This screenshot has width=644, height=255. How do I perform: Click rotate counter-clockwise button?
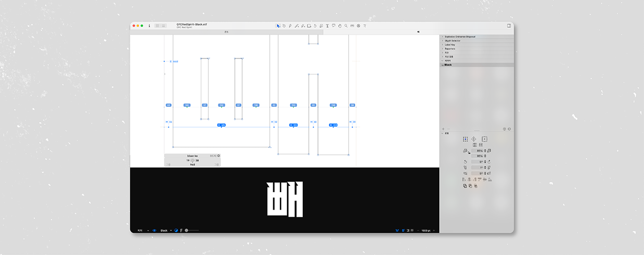pos(465,162)
